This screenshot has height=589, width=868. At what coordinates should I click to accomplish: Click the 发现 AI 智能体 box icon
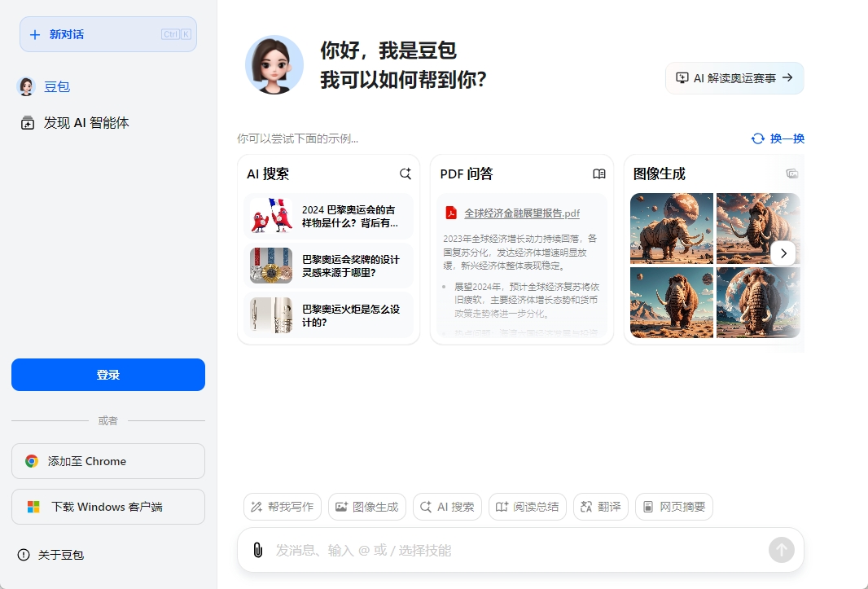point(27,122)
